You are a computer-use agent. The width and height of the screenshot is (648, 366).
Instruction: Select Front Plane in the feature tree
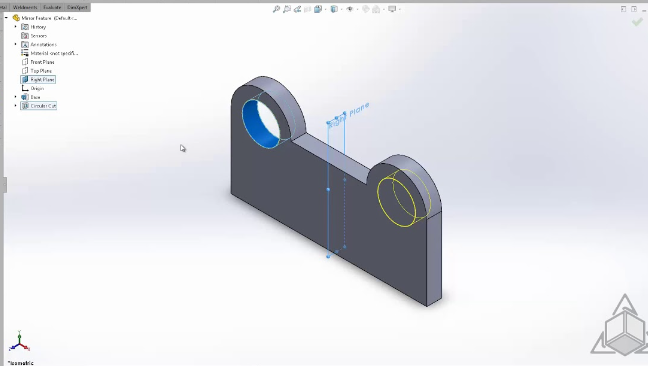pyautogui.click(x=42, y=62)
